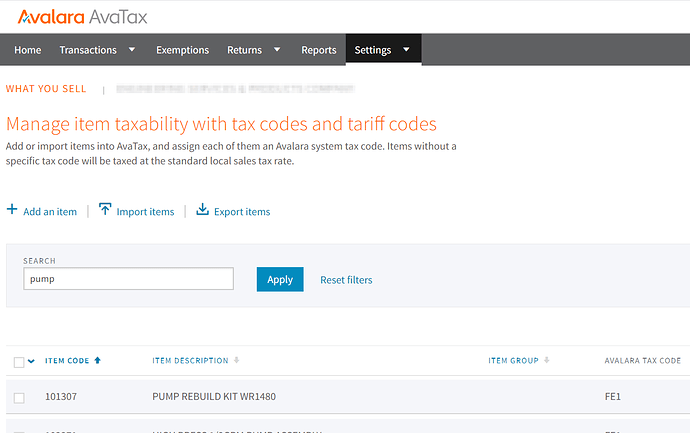
Task: Click the ITEM CODE column header
Action: pos(67,360)
